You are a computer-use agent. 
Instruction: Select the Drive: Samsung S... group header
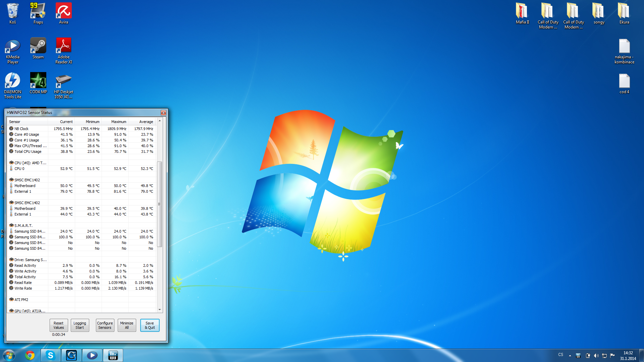tap(82, 260)
